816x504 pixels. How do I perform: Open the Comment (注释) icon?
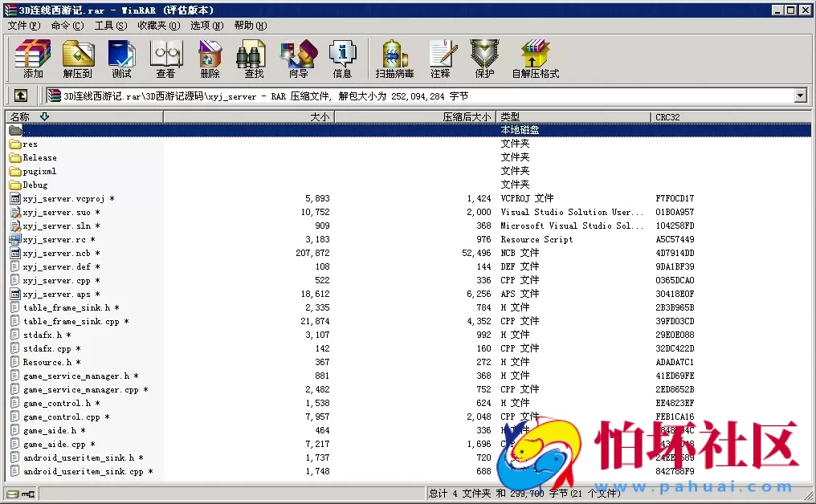[443, 59]
